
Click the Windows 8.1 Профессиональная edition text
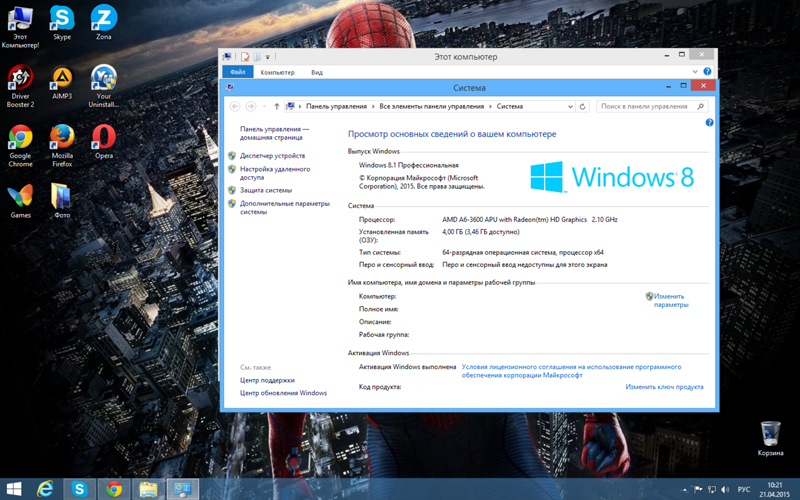[x=409, y=165]
